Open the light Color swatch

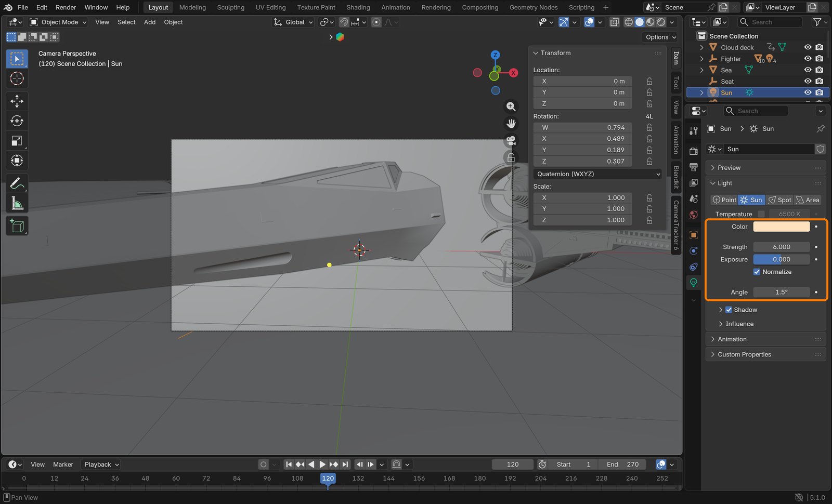click(782, 227)
